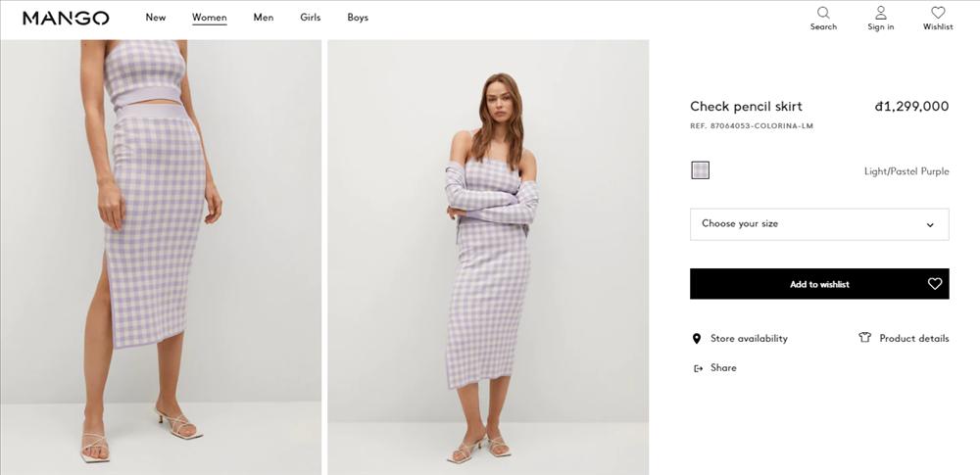Click the Store availability pin icon
This screenshot has width=980, height=475.
pyautogui.click(x=698, y=339)
